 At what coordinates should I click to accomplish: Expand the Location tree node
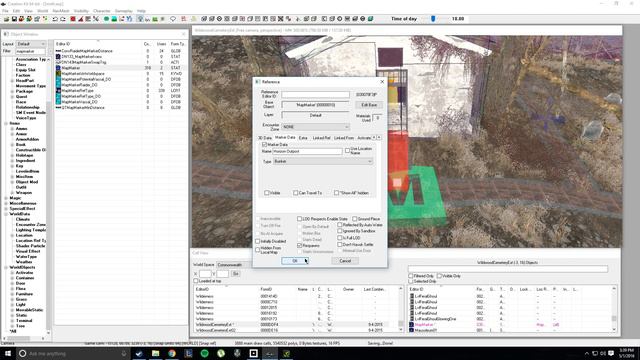[12, 236]
